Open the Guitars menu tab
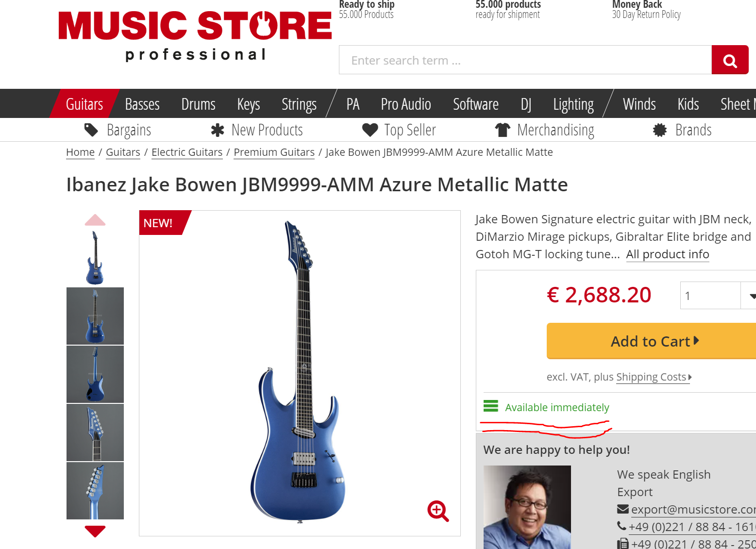Screen dimensions: 756x549 tap(84, 104)
